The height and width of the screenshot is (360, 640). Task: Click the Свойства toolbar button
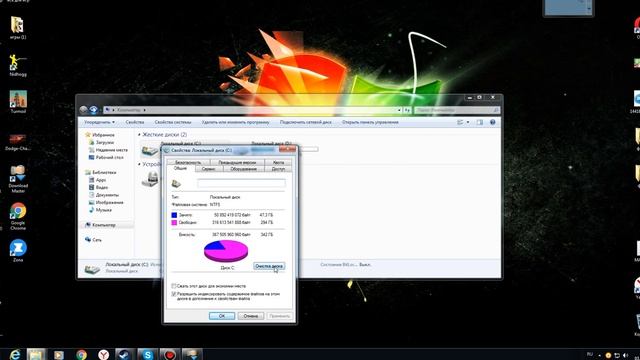[135, 122]
